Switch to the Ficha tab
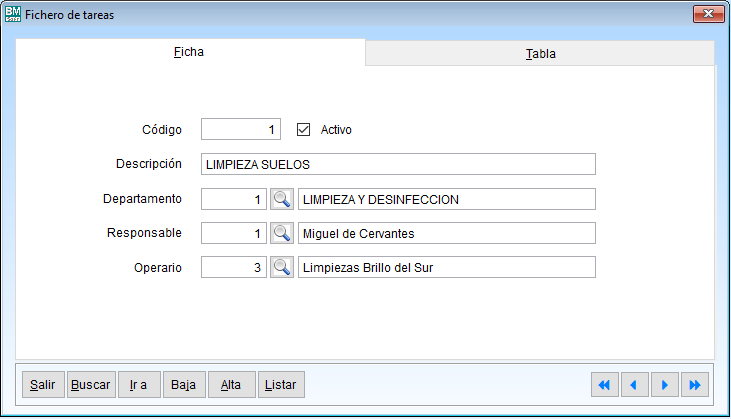The height and width of the screenshot is (419, 731). [189, 52]
